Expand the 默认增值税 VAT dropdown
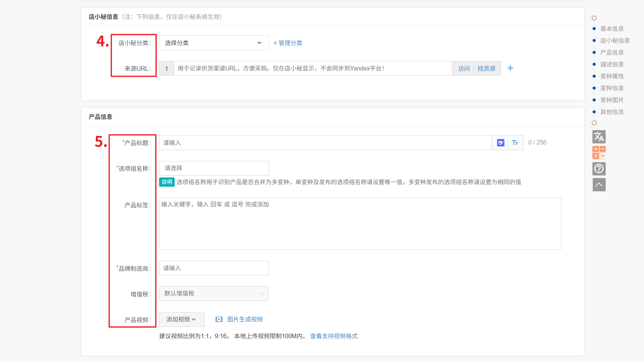Screen dimensions: 644x362 tap(214, 294)
